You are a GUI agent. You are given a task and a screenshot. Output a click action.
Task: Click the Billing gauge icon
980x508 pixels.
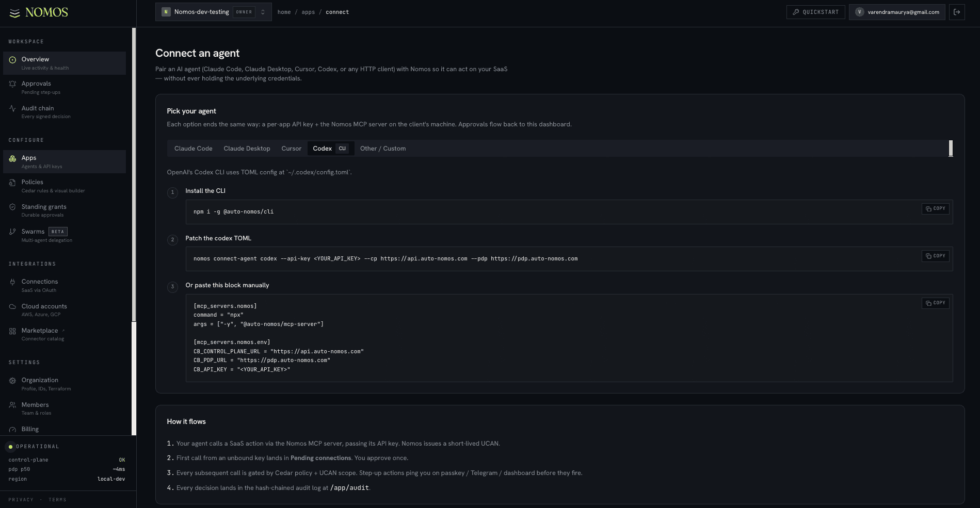[x=12, y=430]
